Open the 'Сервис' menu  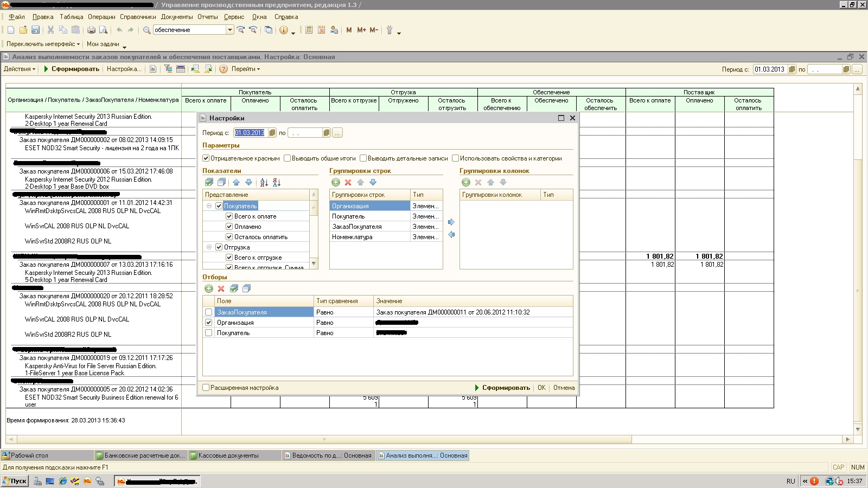point(234,17)
